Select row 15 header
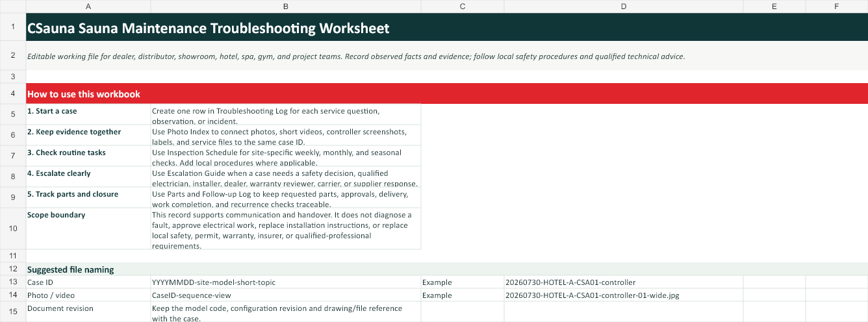This screenshot has height=322, width=868. pyautogui.click(x=13, y=312)
